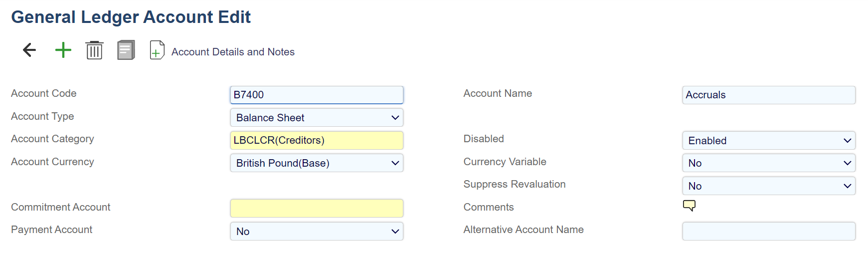The height and width of the screenshot is (255, 868).
Task: Open the Disabled status dropdown
Action: click(x=768, y=141)
